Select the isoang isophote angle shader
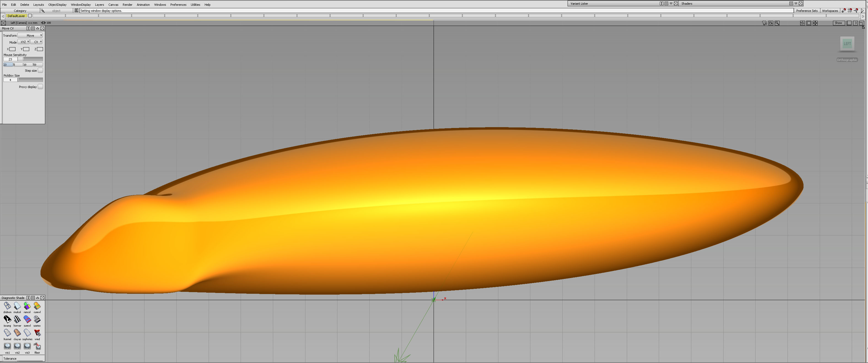Image resolution: width=868 pixels, height=363 pixels. tap(7, 319)
